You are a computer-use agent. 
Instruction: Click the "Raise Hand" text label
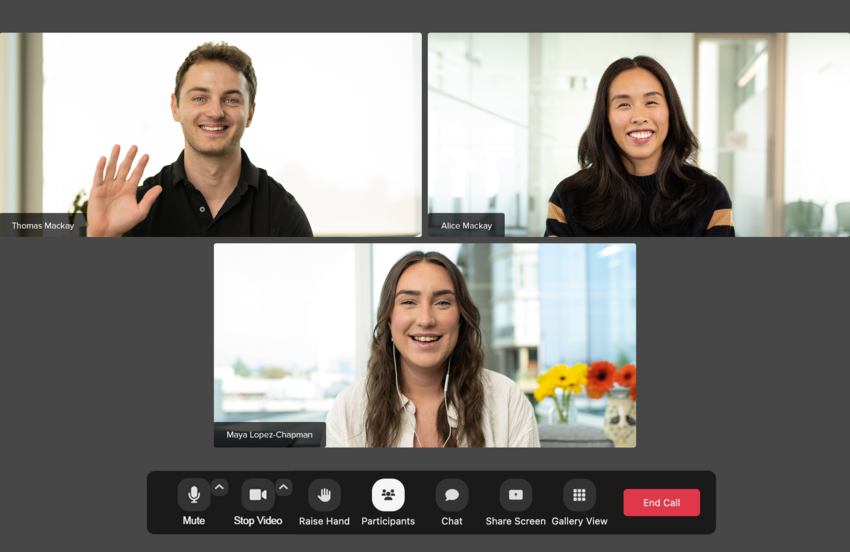pyautogui.click(x=324, y=521)
